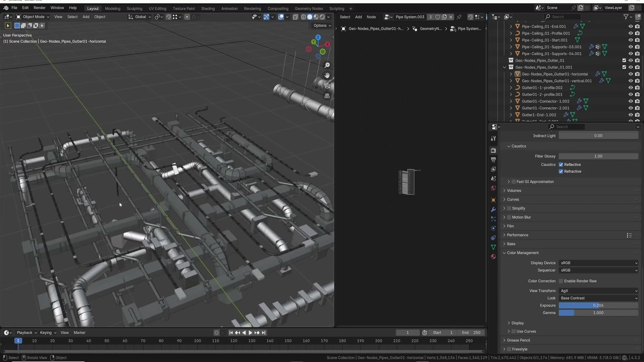Switch to material preview shading
This screenshot has height=362, width=644.
click(316, 17)
